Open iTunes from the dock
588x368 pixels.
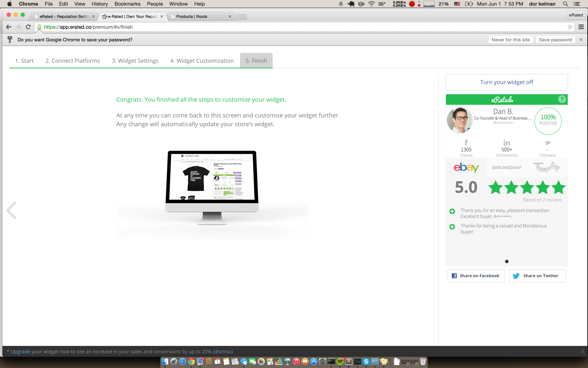click(296, 362)
